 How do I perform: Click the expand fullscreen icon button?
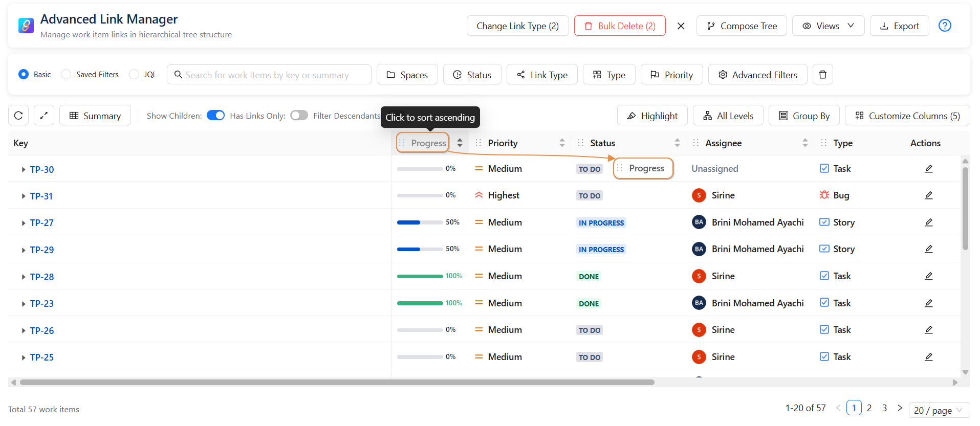(44, 116)
